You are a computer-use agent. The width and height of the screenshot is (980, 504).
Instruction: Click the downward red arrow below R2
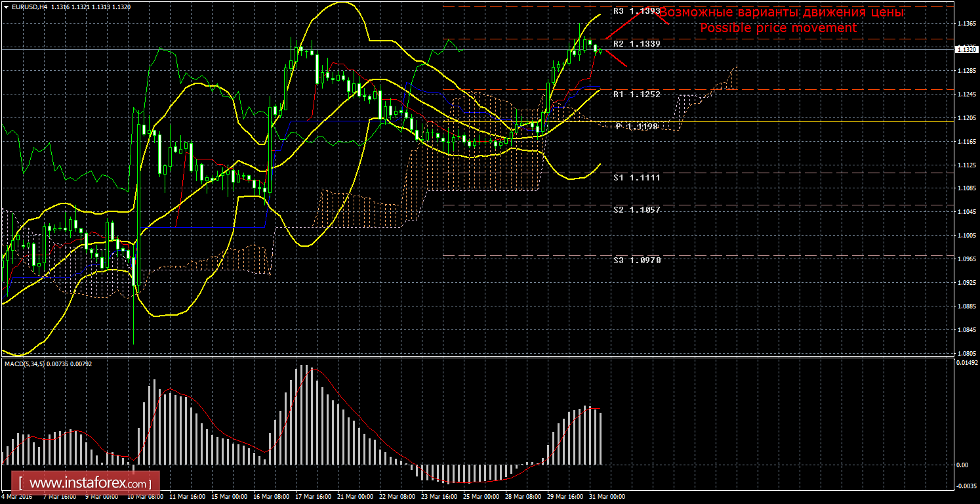pos(616,59)
